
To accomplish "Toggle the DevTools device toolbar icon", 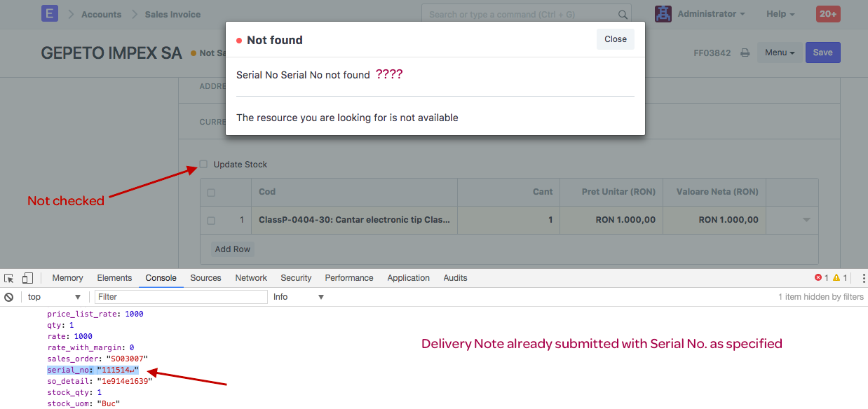I will pos(27,278).
